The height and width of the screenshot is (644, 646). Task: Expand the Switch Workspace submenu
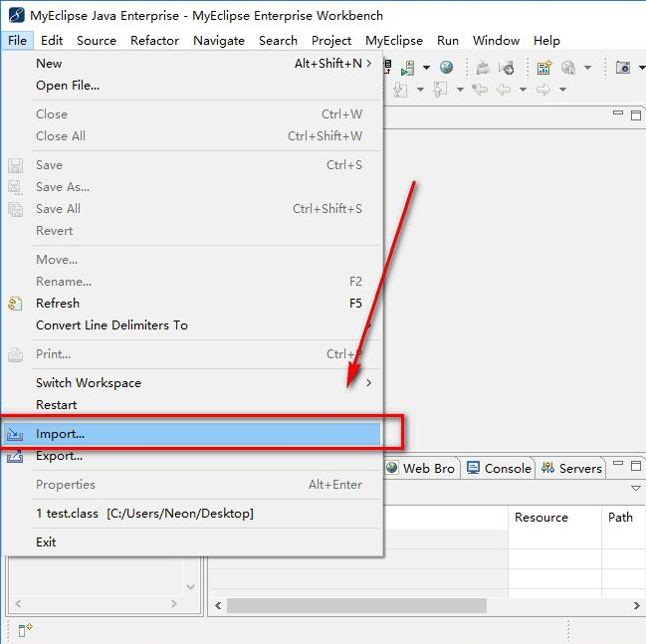(x=369, y=383)
